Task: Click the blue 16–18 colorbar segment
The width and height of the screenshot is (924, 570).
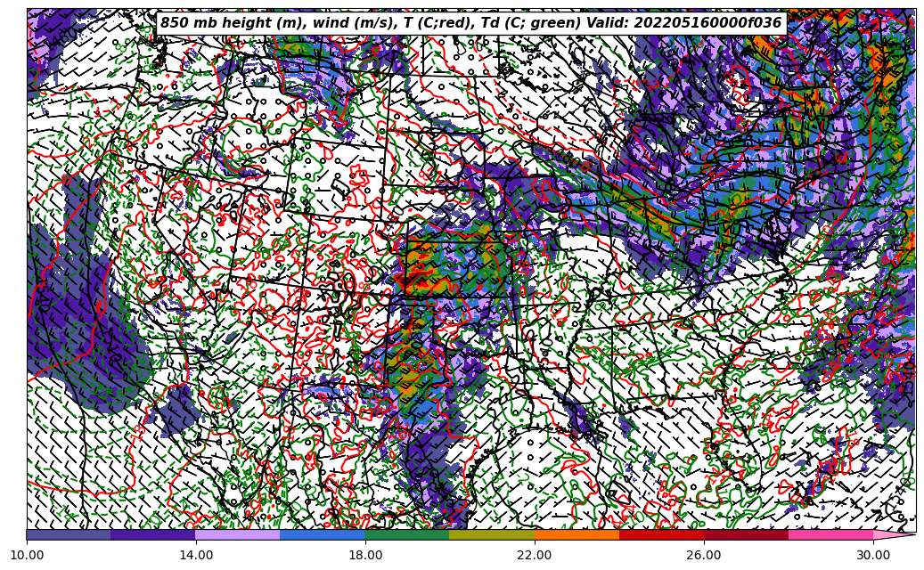Action: 323,534
